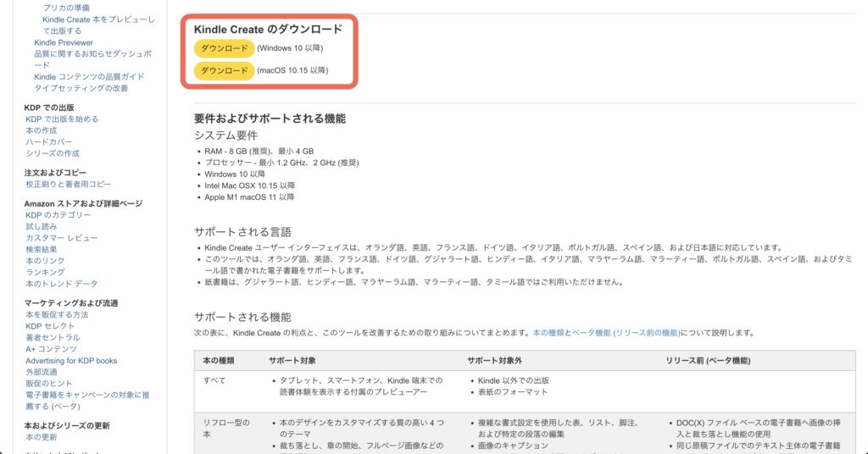This screenshot has height=454, width=868.
Task: Open 著者セントラル sidebar link
Action: coord(53,337)
